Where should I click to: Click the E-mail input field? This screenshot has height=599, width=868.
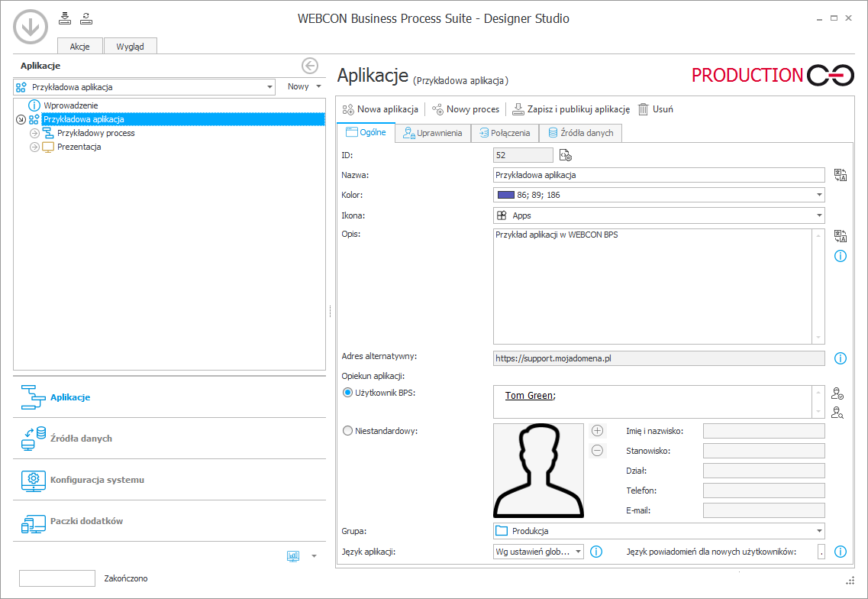pyautogui.click(x=764, y=510)
